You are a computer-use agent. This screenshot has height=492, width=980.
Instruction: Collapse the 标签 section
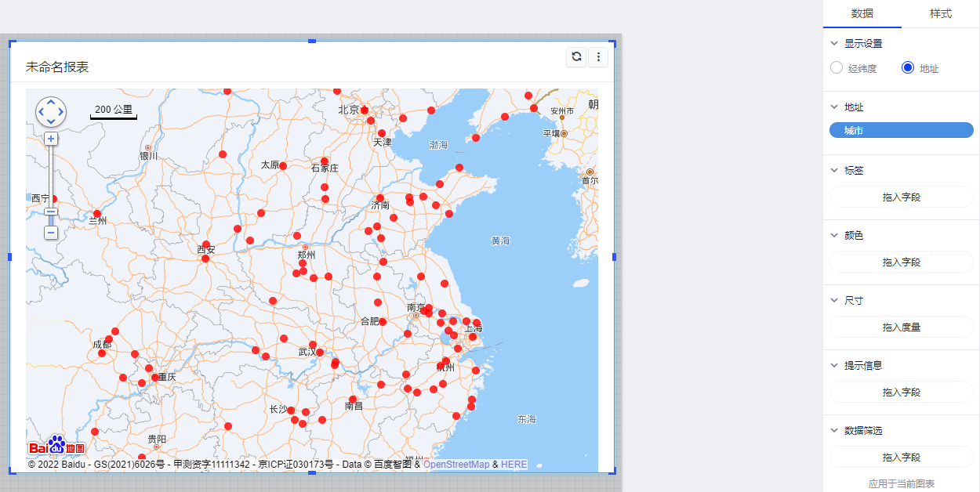pos(833,171)
